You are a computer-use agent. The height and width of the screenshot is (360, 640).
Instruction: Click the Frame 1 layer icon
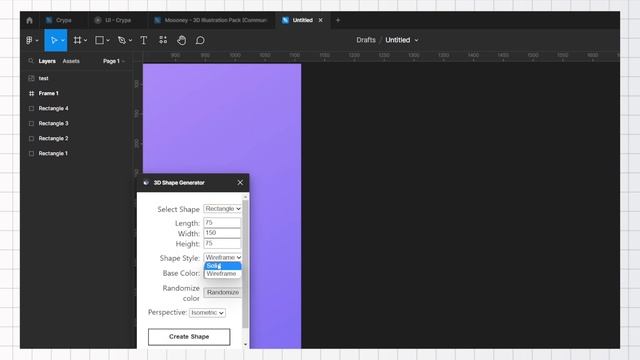(x=31, y=93)
